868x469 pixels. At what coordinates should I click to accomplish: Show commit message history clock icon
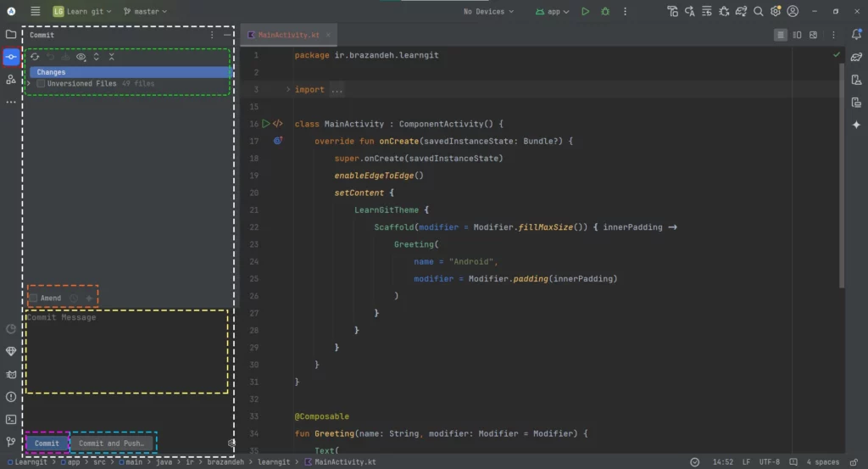[x=74, y=298]
